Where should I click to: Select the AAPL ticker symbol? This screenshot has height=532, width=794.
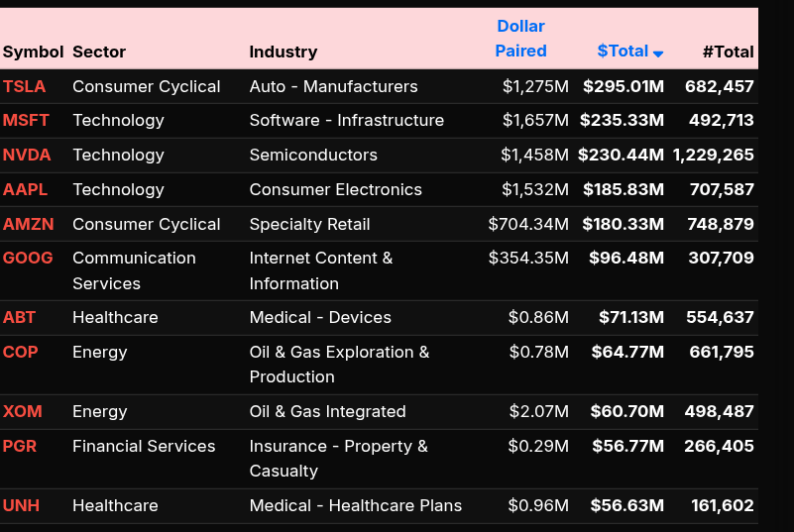coord(25,189)
